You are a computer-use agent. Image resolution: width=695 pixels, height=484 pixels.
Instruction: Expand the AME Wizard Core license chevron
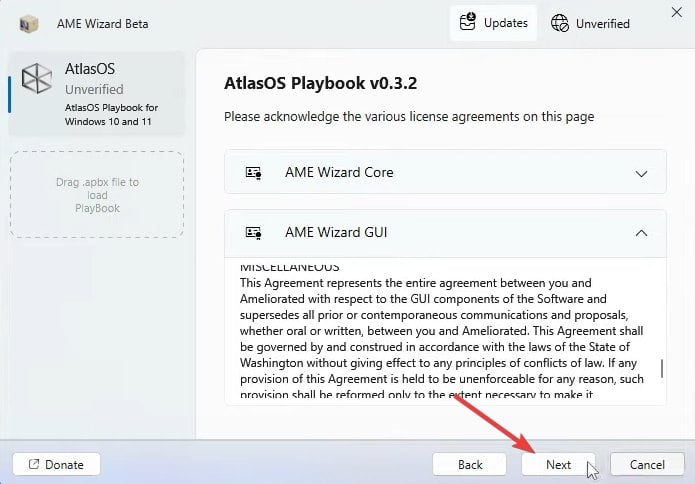[642, 173]
